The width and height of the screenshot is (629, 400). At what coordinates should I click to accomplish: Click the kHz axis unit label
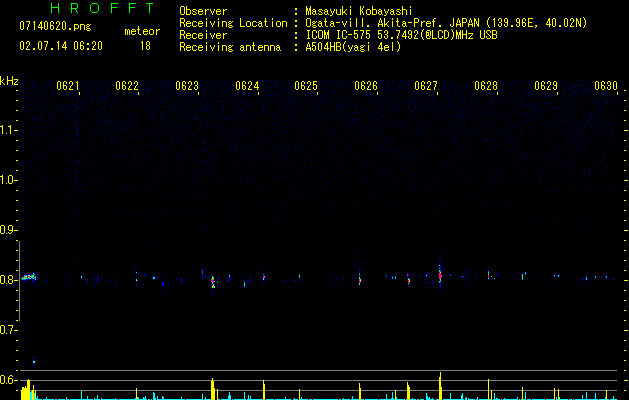click(x=9, y=81)
